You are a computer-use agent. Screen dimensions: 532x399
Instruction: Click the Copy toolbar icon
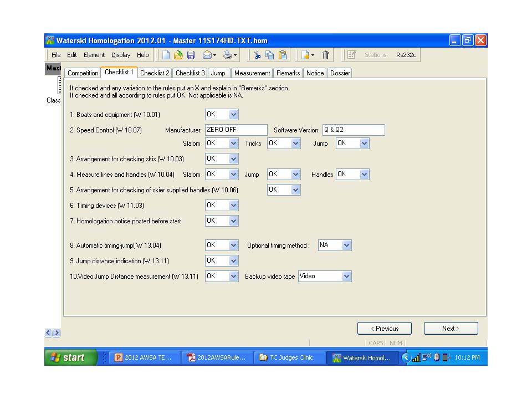click(270, 55)
